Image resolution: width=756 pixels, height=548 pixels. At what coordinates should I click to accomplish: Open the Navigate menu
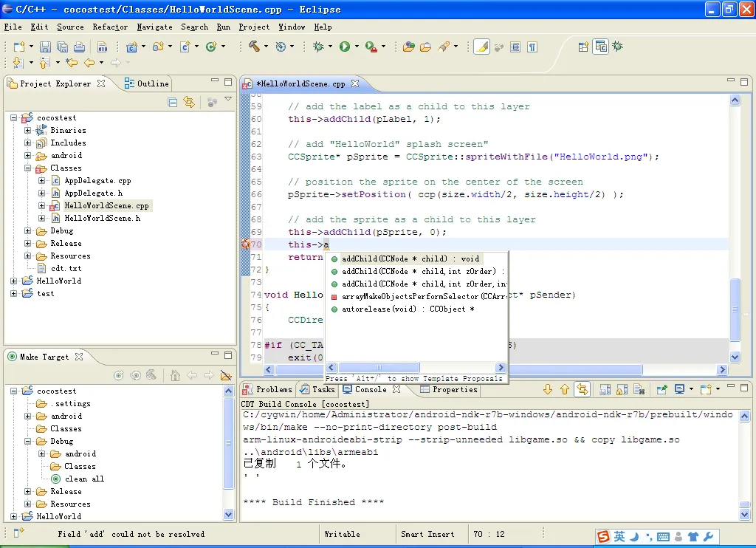click(x=154, y=27)
